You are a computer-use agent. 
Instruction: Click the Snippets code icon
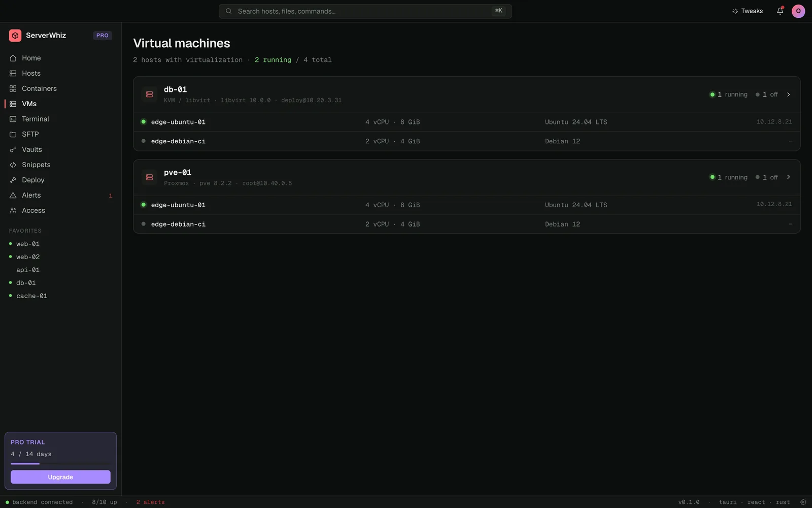[13, 165]
